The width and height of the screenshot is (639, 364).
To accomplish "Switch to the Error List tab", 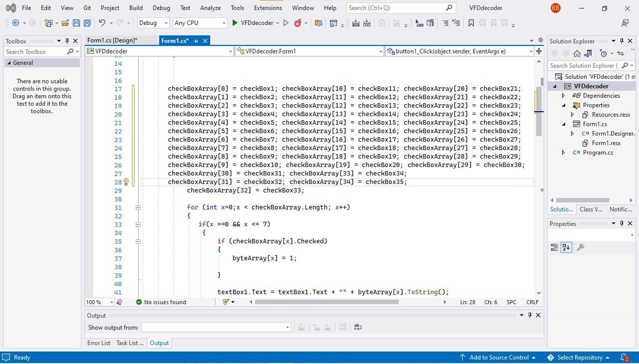I will pos(99,343).
